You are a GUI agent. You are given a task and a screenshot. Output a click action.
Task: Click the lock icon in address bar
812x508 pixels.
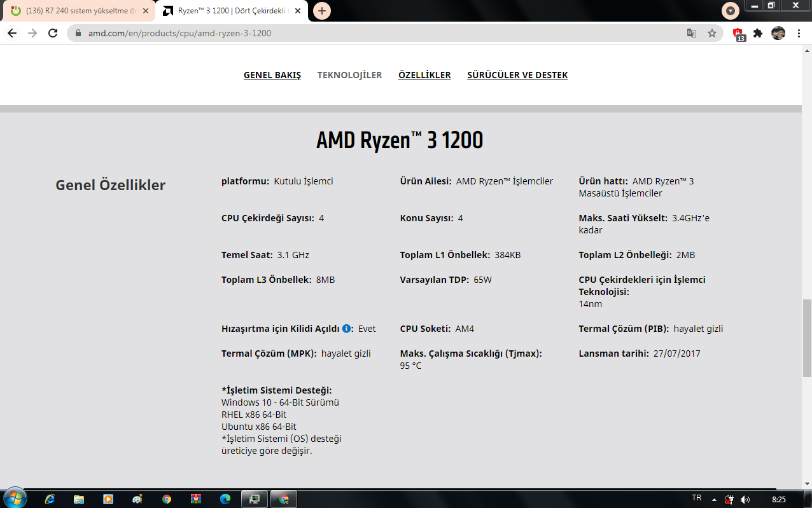(x=79, y=33)
